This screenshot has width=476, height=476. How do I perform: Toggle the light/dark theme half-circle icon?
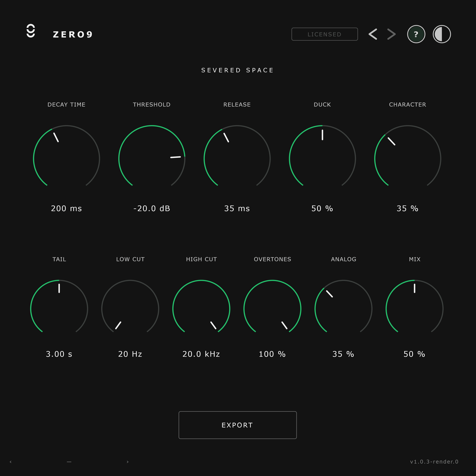[442, 34]
